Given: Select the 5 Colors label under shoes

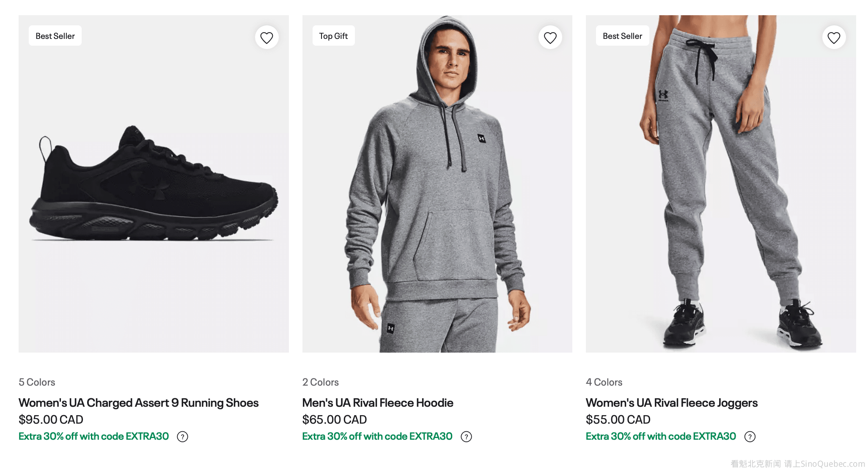Looking at the screenshot, I should pyautogui.click(x=37, y=382).
